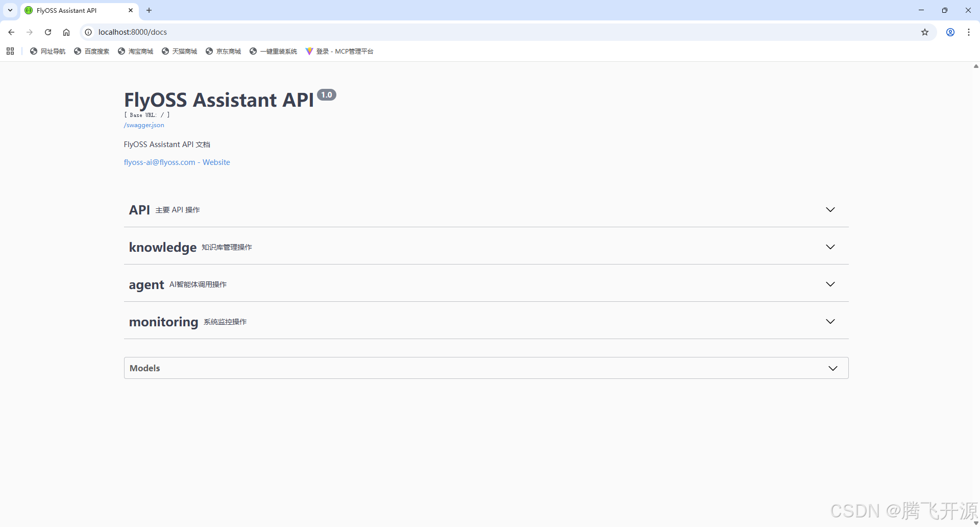The width and height of the screenshot is (980, 527).
Task: Click the browser forward arrow
Action: [30, 32]
